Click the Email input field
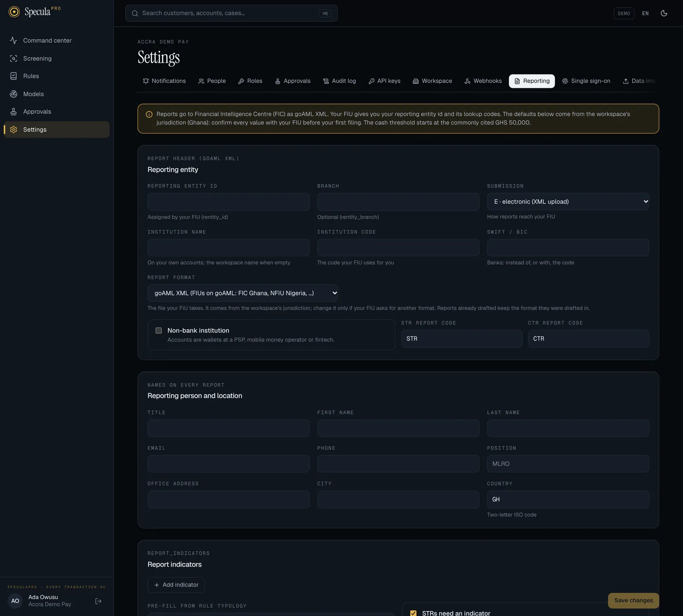683x616 pixels. [228, 464]
